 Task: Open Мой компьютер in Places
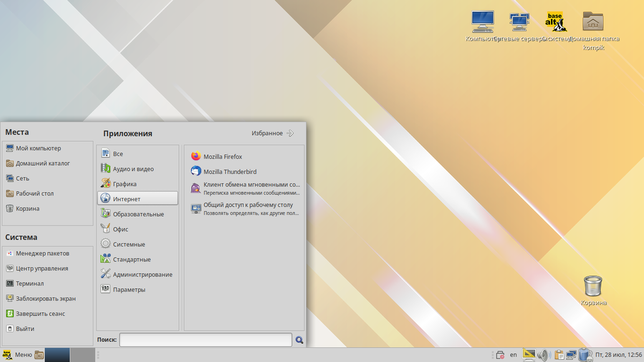[x=48, y=148]
